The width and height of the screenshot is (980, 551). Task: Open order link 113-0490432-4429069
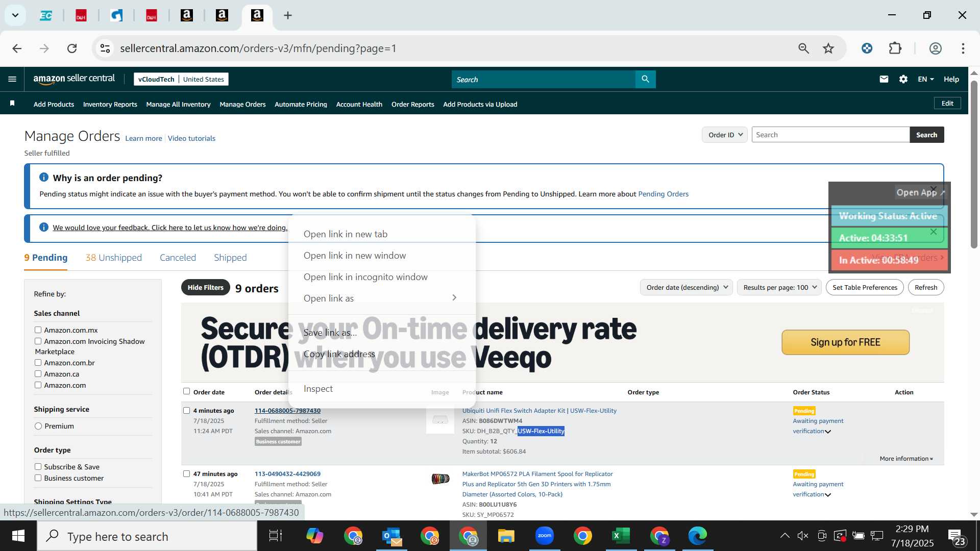pyautogui.click(x=287, y=474)
